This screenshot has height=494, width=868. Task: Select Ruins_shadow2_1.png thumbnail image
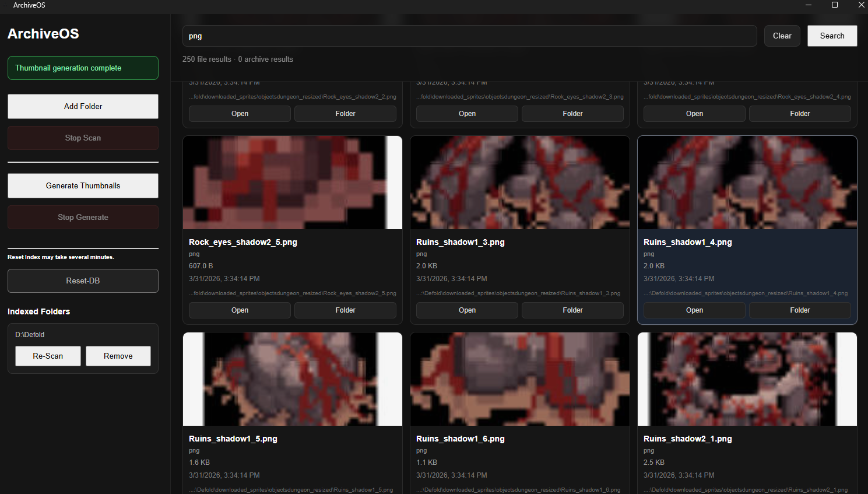(747, 379)
